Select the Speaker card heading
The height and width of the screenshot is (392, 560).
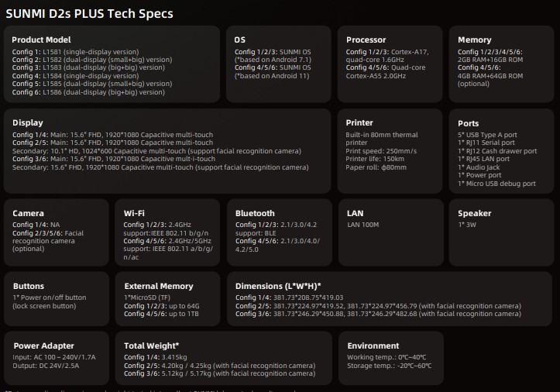(x=474, y=213)
